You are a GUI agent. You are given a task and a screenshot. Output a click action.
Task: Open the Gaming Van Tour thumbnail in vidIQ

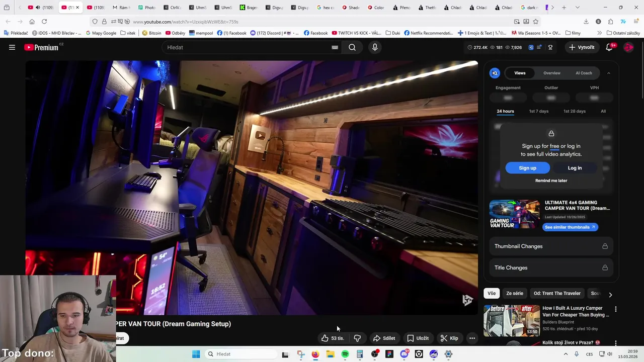[x=514, y=215]
